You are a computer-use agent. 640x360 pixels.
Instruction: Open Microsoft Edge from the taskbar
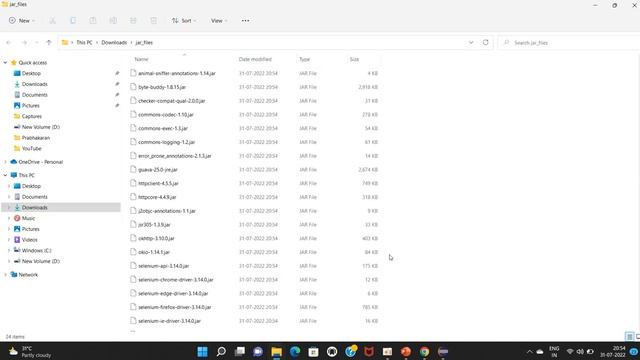pyautogui.click(x=295, y=351)
